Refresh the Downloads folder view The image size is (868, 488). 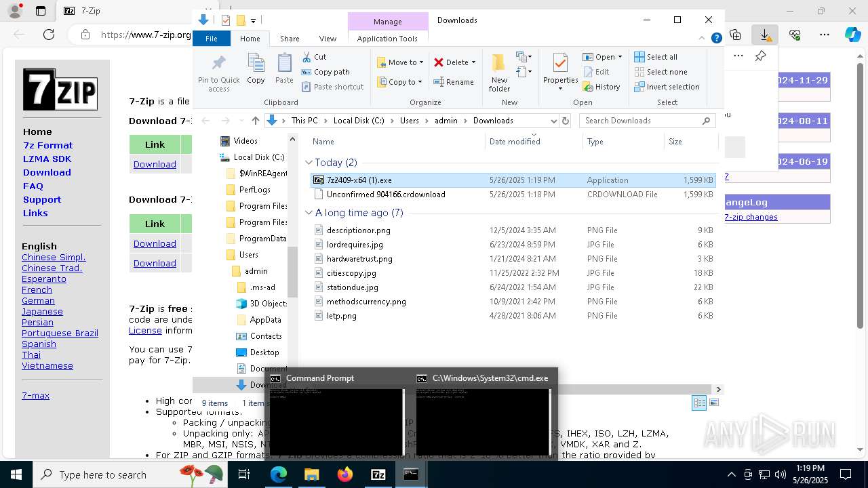566,121
